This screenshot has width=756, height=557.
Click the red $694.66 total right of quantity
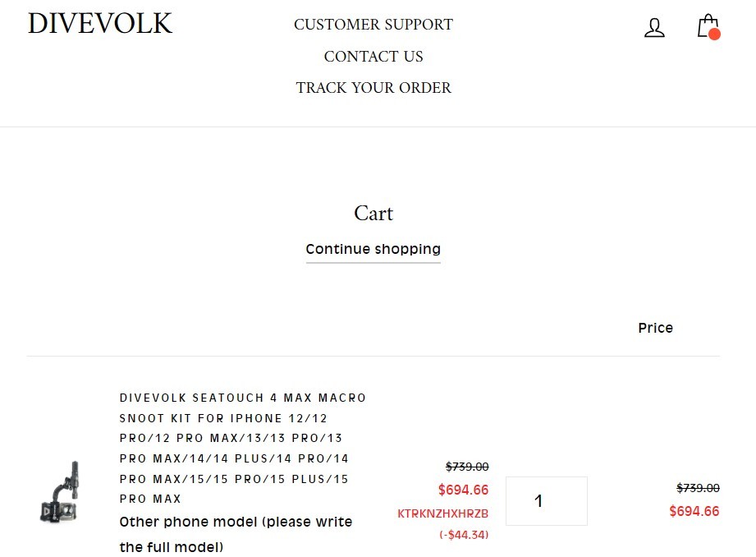pos(694,511)
